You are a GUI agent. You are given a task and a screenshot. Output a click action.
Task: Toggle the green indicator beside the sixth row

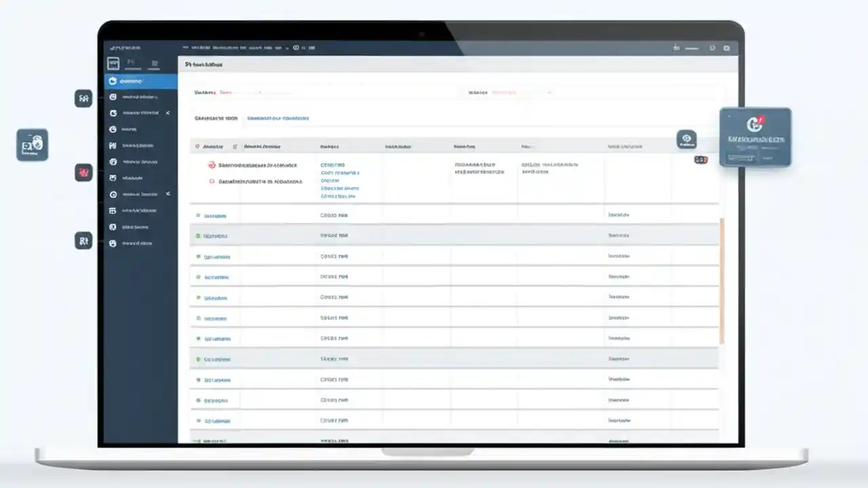click(x=197, y=318)
